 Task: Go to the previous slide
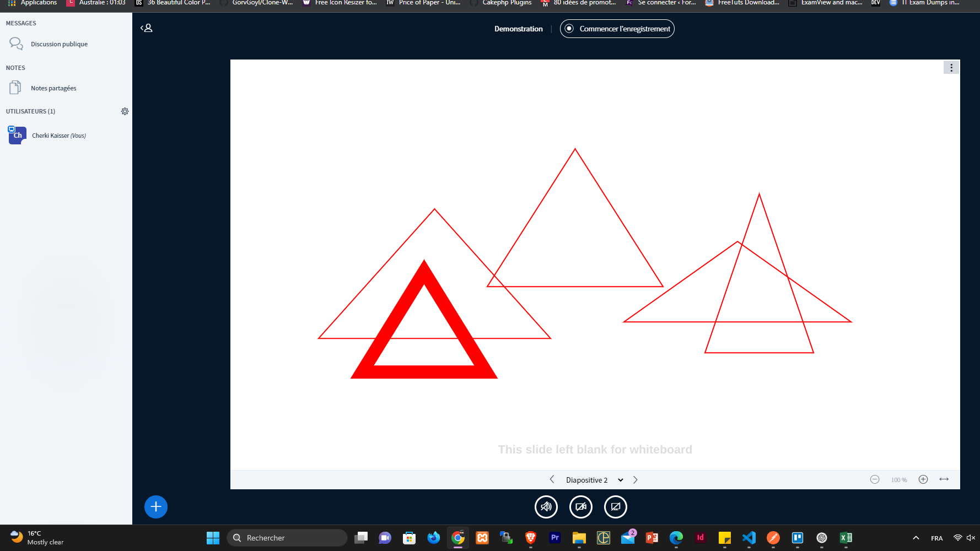click(x=552, y=480)
